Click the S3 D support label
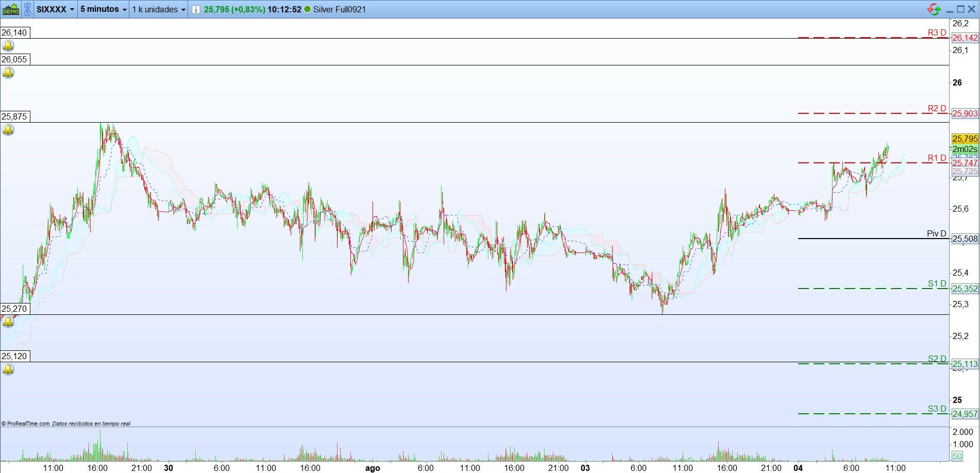 (x=937, y=409)
